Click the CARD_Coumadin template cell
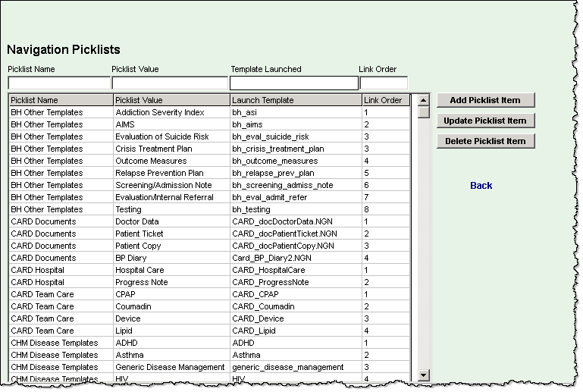The width and height of the screenshot is (583, 392). coord(296,306)
